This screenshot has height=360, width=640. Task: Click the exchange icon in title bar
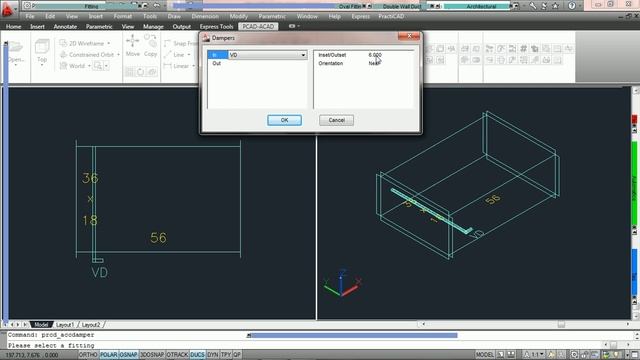pos(544,6)
